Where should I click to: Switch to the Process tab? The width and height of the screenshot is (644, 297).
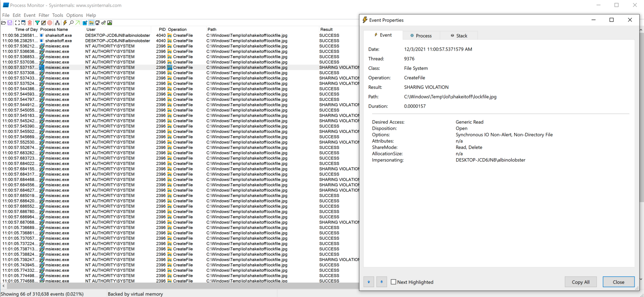pos(421,36)
